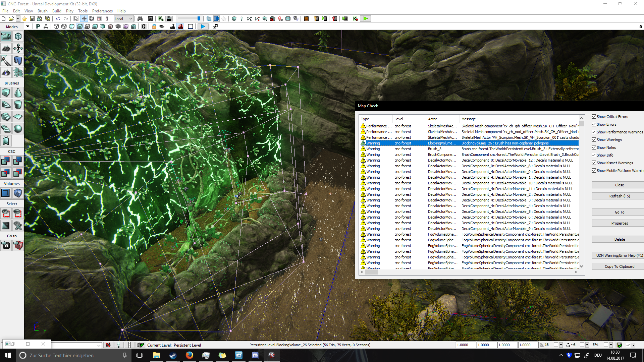This screenshot has width=644, height=362.
Task: Pick the Linear Staircase brush
Action: [x=6, y=117]
